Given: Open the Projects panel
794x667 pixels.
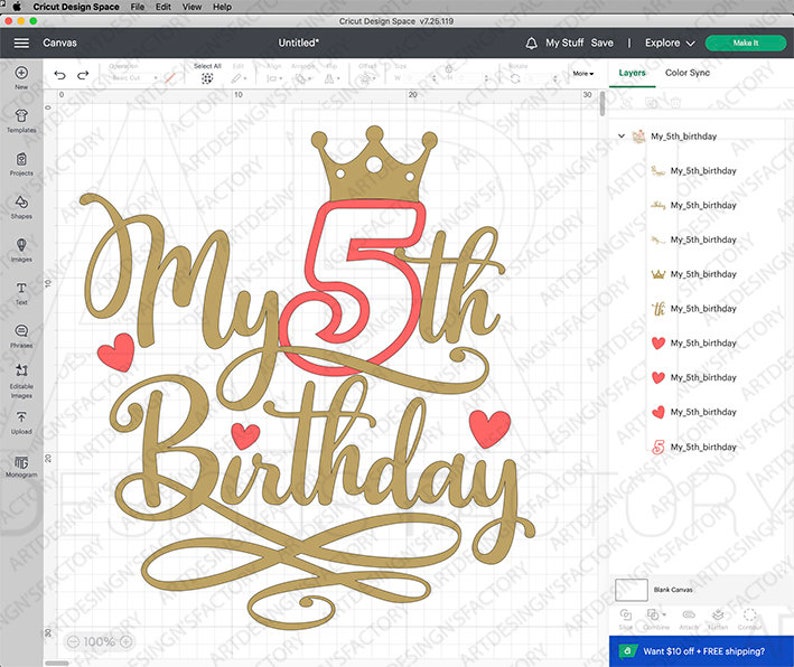Looking at the screenshot, I should (21, 164).
